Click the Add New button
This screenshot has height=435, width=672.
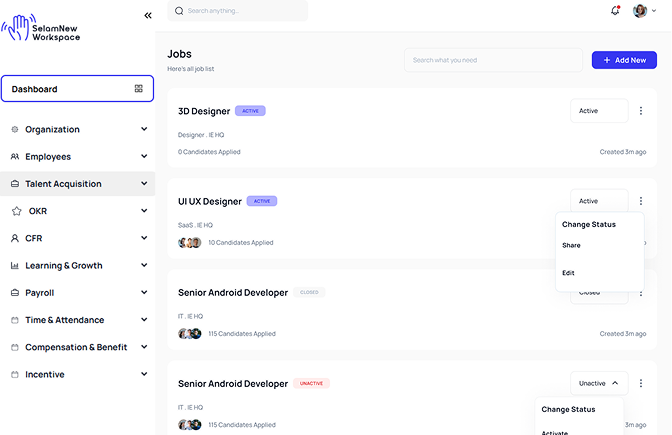(624, 60)
